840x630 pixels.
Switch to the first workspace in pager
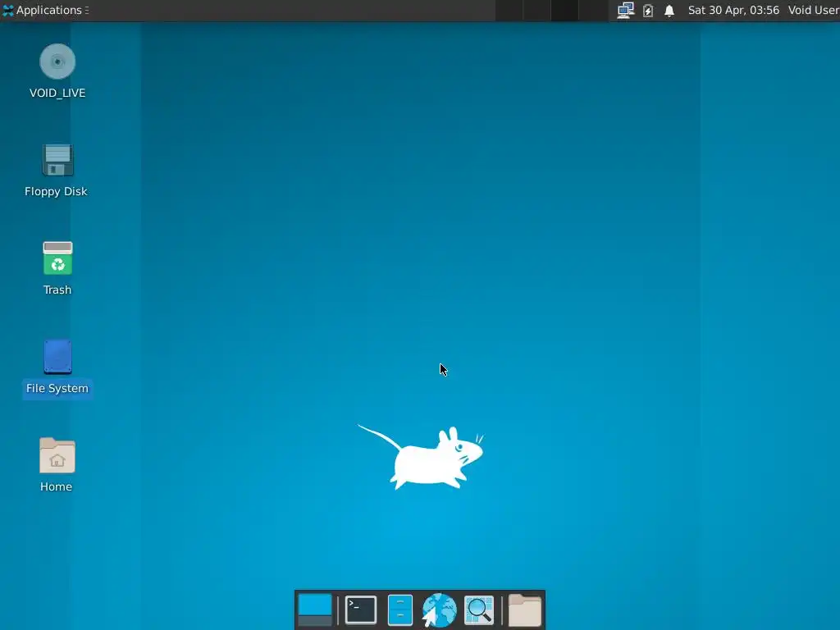tap(509, 10)
